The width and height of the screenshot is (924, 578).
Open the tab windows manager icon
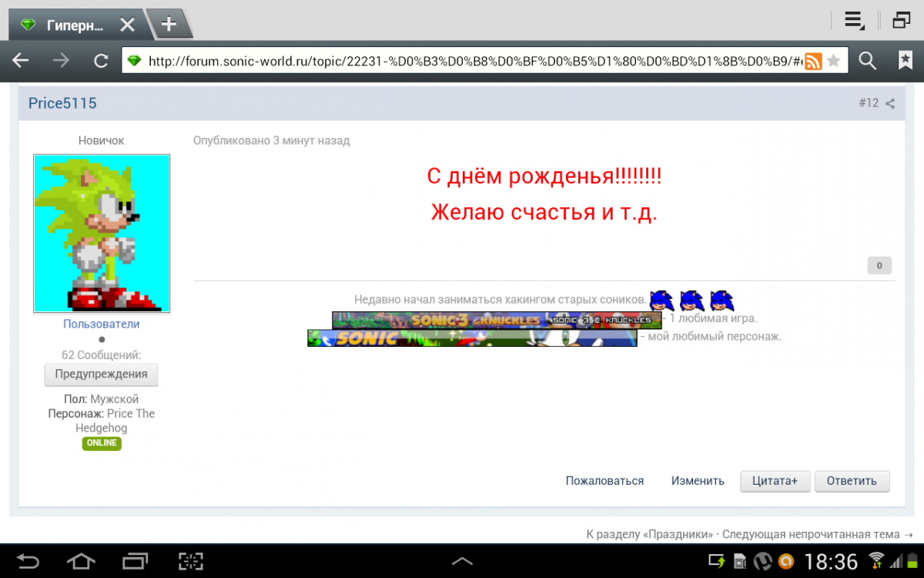tap(901, 21)
